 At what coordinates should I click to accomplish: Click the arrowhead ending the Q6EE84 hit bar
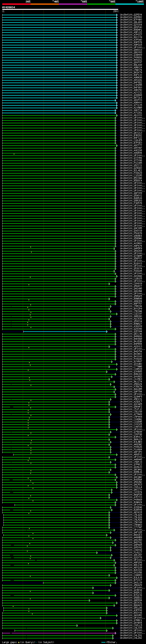point(90,600)
